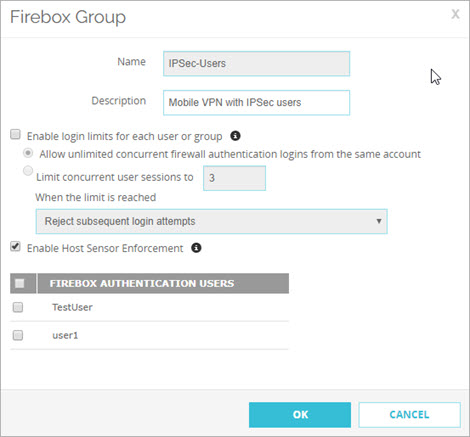Image resolution: width=470 pixels, height=437 pixels.
Task: Click the Enable Host Sensor Enforcement label
Action: (105, 248)
